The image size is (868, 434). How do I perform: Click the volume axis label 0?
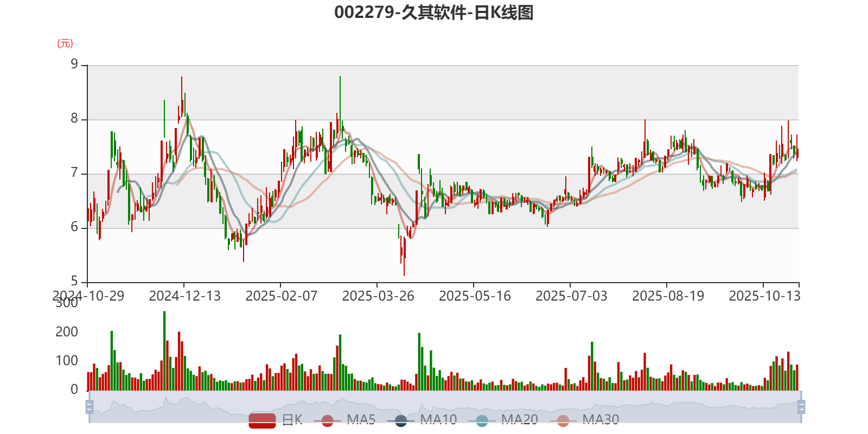click(74, 390)
